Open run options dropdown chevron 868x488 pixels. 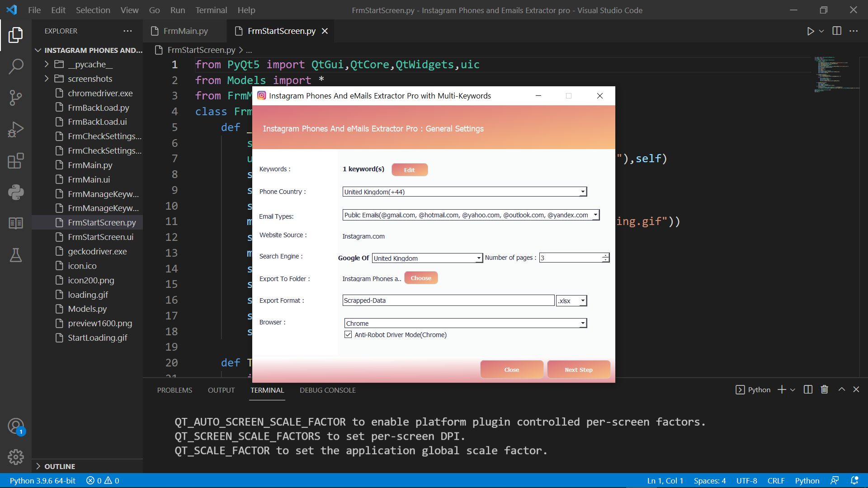pos(821,31)
